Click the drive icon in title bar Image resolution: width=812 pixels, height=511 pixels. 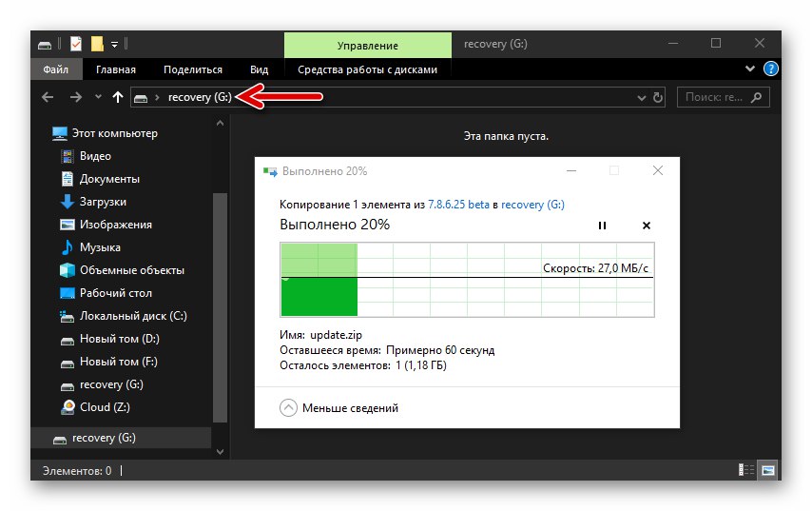45,45
